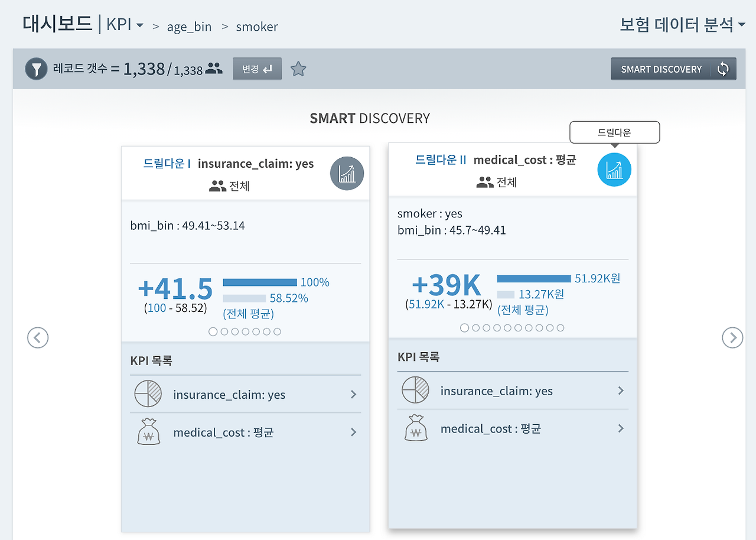Go to 대시보드 in the header
Viewport: 756px width, 540px height.
coord(57,24)
